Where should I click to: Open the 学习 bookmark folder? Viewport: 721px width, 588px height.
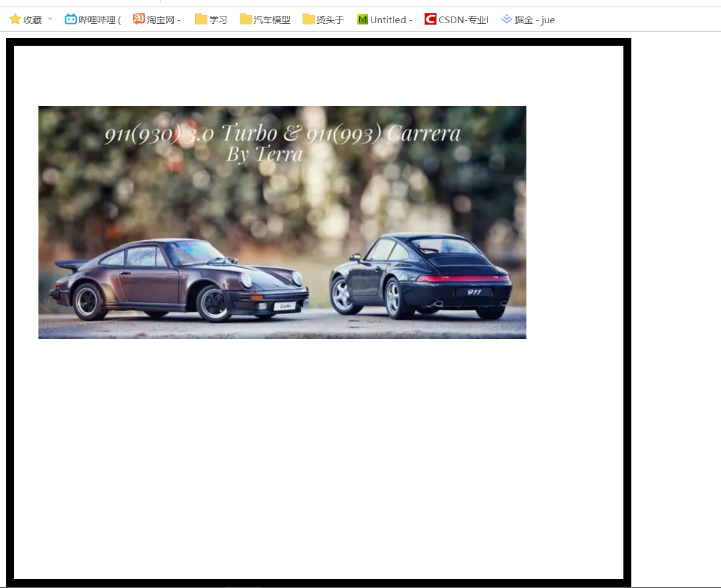tap(211, 20)
